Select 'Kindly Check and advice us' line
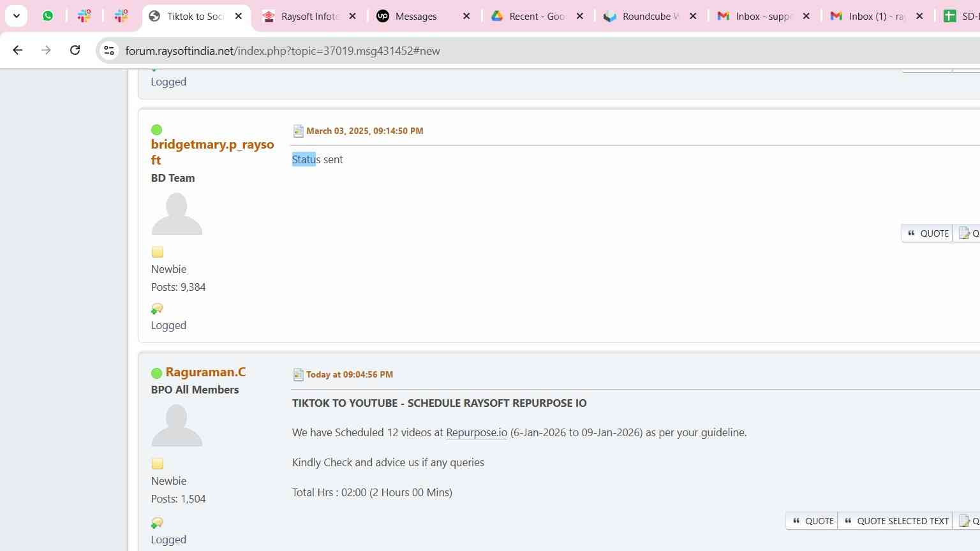Viewport: 980px width, 551px height. 388,462
